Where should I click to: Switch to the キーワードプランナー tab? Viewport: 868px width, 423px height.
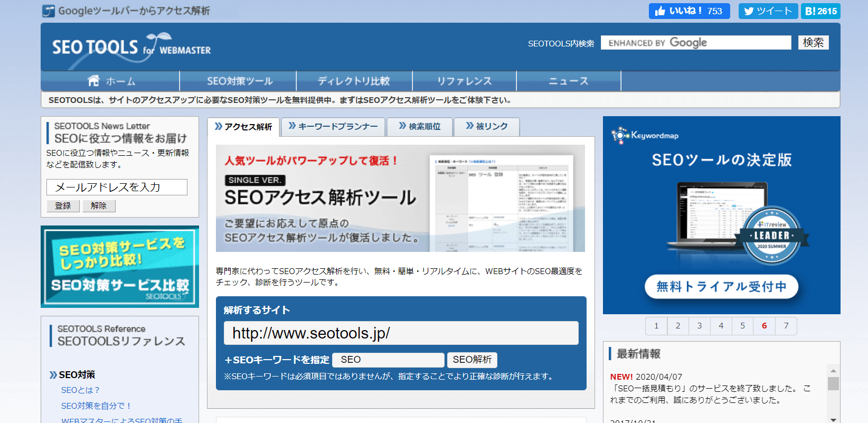333,126
